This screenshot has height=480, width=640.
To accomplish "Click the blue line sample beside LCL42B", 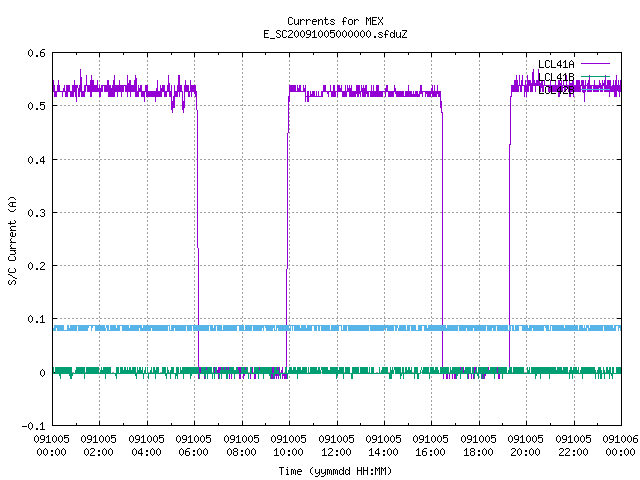I will (595, 89).
